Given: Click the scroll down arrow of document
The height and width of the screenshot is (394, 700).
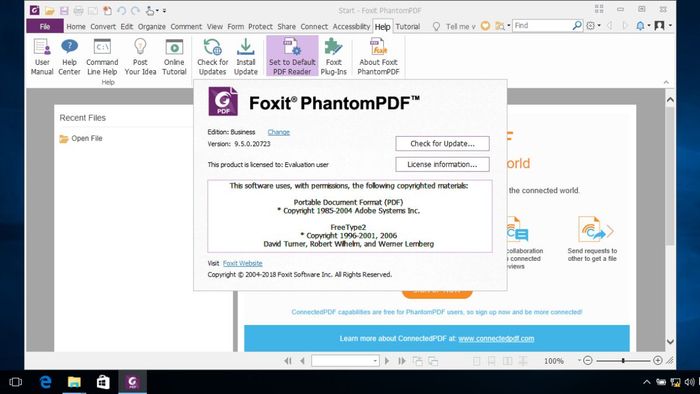Looking at the screenshot, I should coord(670,341).
